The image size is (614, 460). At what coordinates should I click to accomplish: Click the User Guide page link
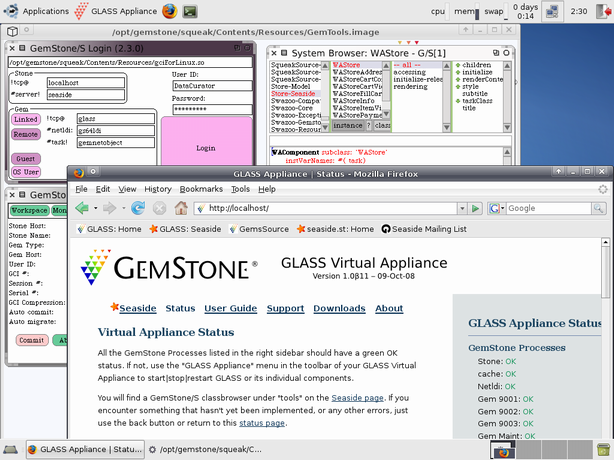click(231, 308)
